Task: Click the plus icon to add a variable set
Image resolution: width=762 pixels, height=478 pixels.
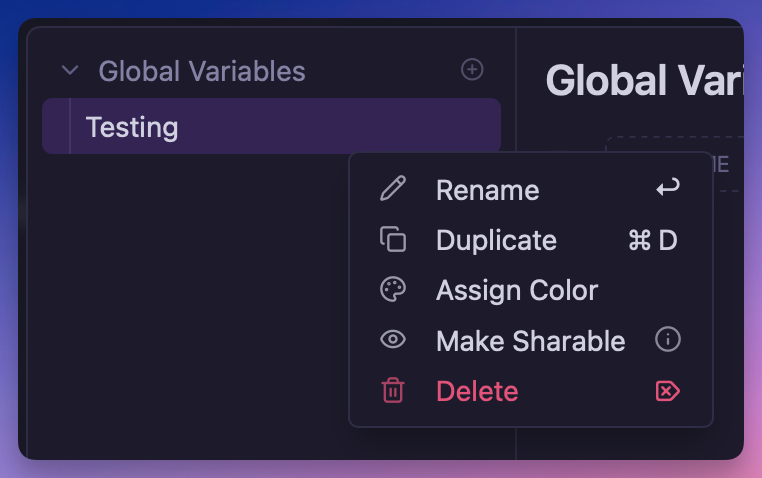Action: click(x=471, y=69)
